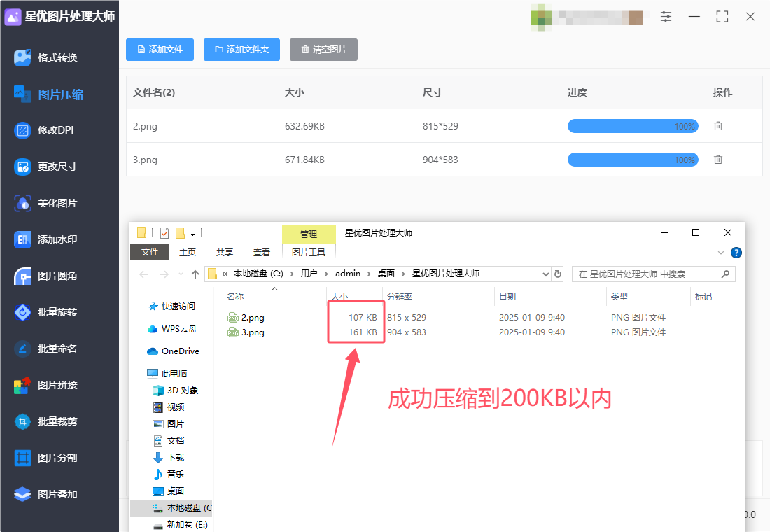The height and width of the screenshot is (532, 770).
Task: Sort by 日期 column header
Action: (507, 296)
